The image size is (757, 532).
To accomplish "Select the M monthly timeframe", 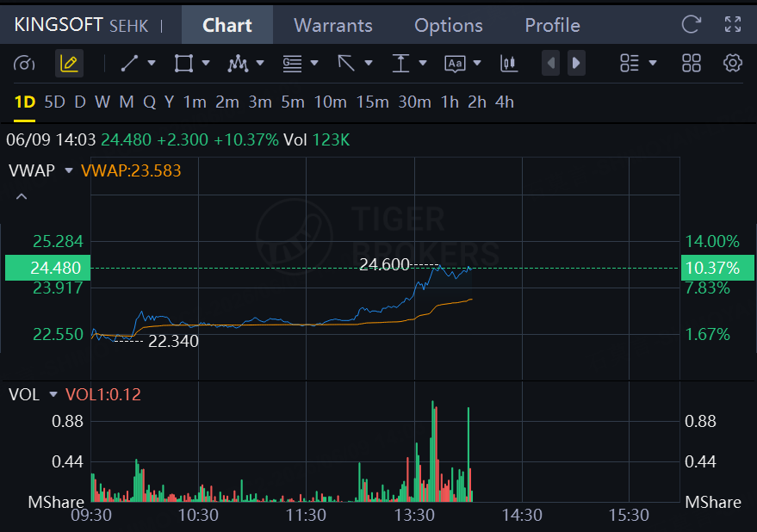I will pyautogui.click(x=127, y=102).
